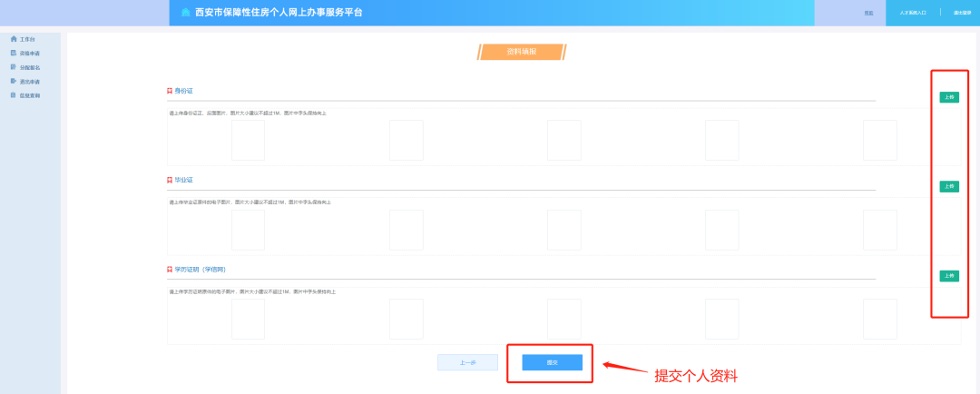Click the platform title 西安市保障性住房个人网上办事服务平台
The image size is (980, 394).
coord(279,13)
